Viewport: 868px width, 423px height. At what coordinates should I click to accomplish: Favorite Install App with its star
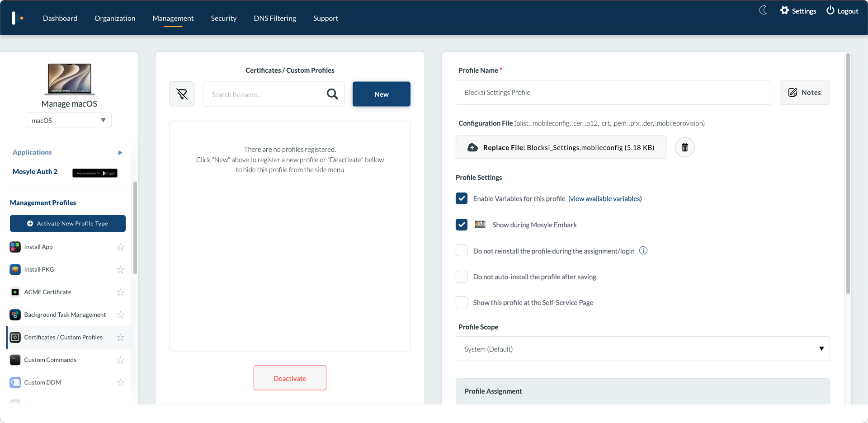coord(120,247)
